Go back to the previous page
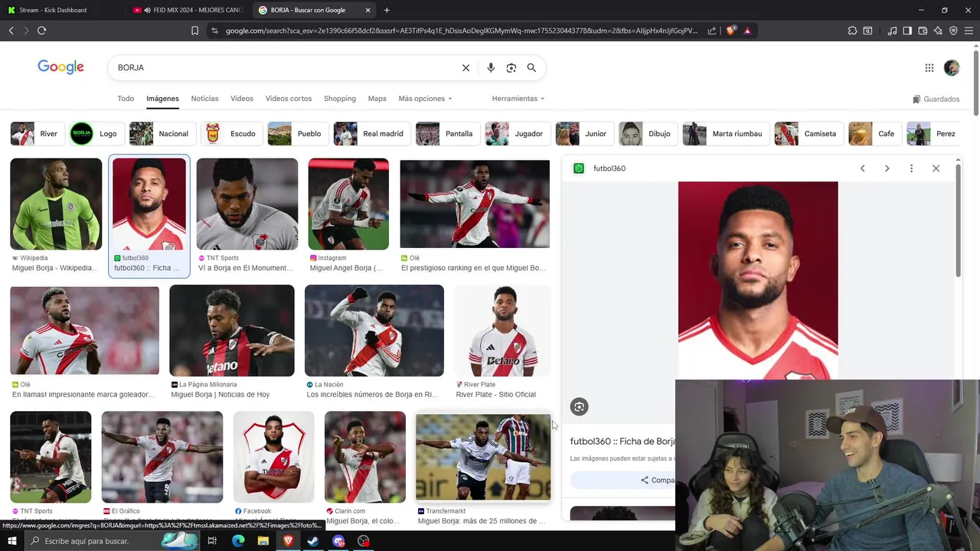This screenshot has width=980, height=551. 11,31
